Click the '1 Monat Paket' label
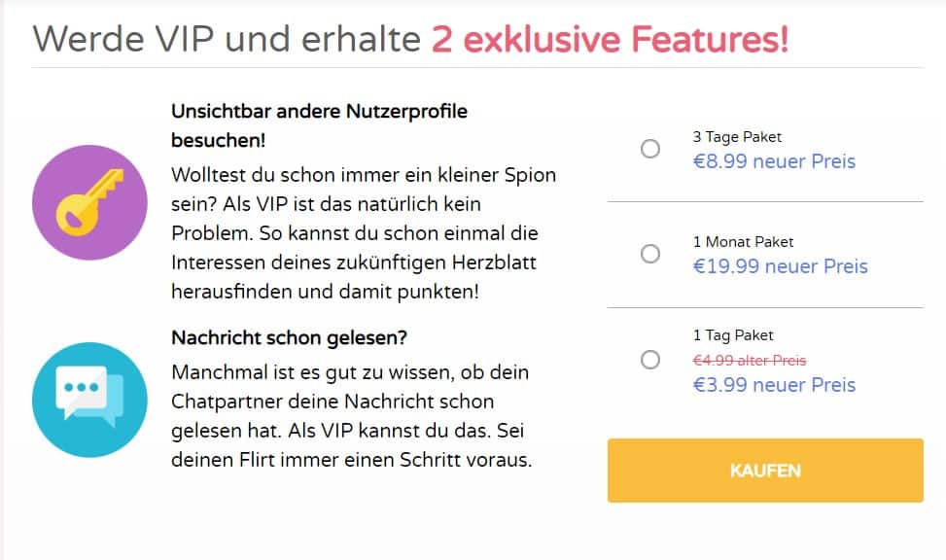This screenshot has width=946, height=560. (x=743, y=242)
